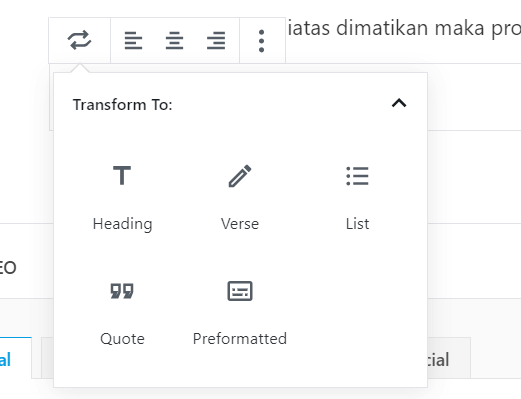Screen dimensions: 521x399
Task: Click the blue active tab at bottom left
Action: click(15, 358)
